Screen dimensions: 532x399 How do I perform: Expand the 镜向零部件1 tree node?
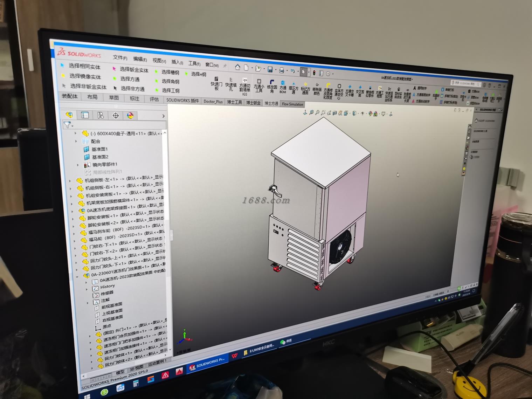pos(78,164)
